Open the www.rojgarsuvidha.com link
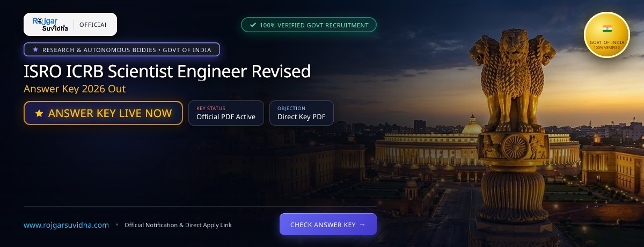644x247 pixels. pyautogui.click(x=67, y=225)
